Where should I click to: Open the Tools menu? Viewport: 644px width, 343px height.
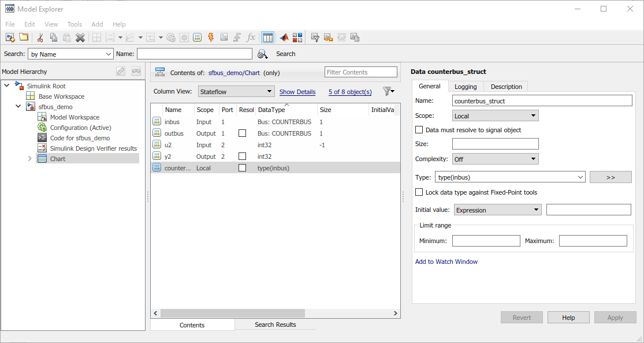point(75,24)
